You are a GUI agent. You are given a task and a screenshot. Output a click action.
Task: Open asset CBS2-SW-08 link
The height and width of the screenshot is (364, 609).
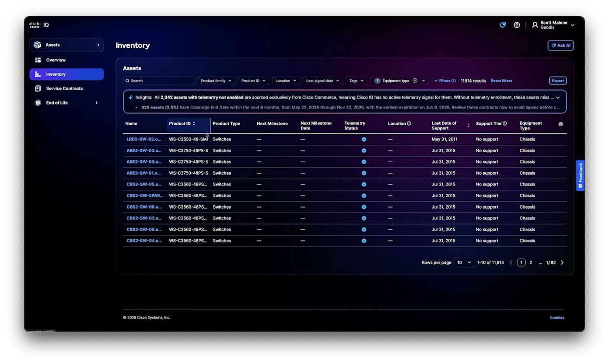pyautogui.click(x=144, y=230)
